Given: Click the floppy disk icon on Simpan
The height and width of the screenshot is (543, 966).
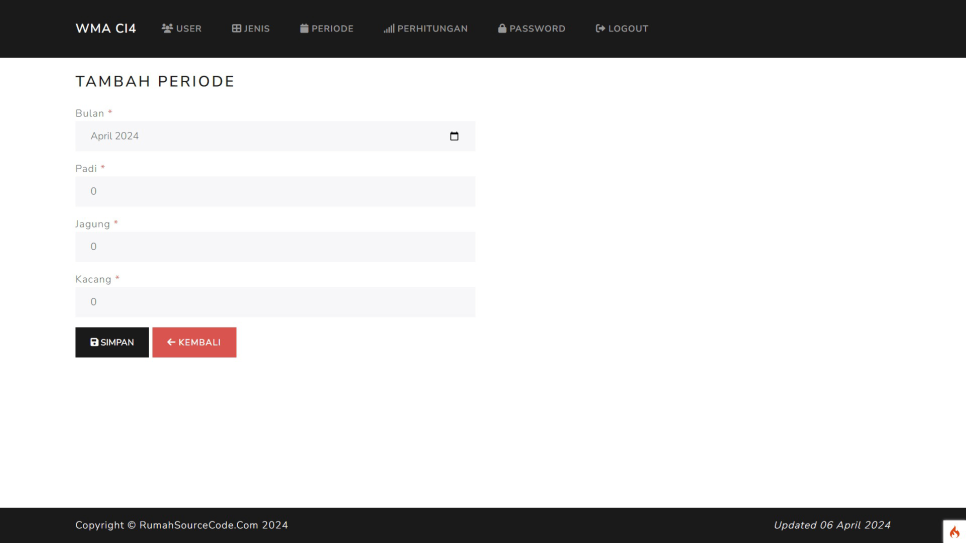Looking at the screenshot, I should [x=94, y=342].
